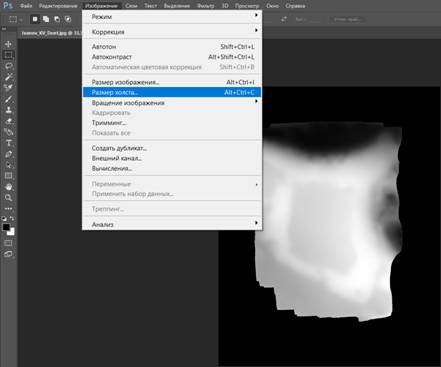Viewport: 441px width, 367px height.
Task: Select the Brush tool
Action: pos(8,99)
